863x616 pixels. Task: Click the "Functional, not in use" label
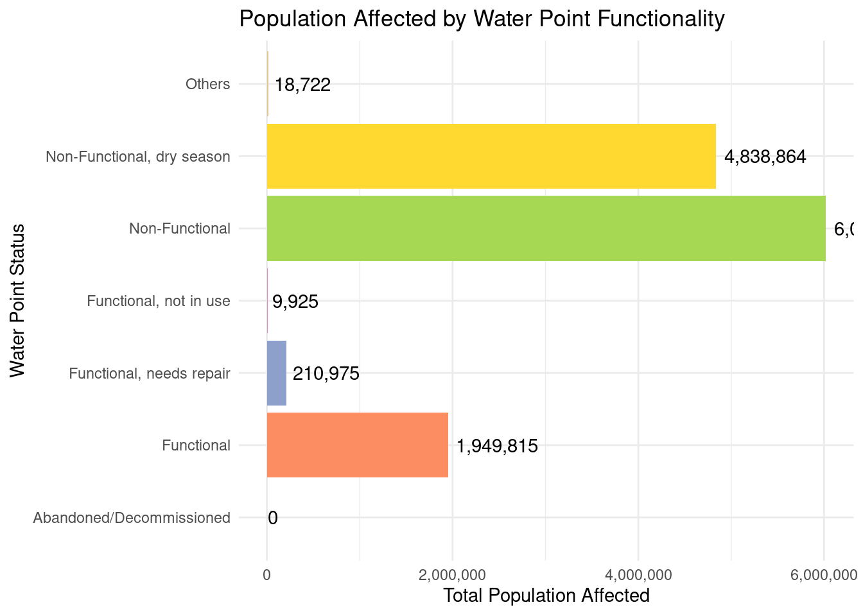(159, 301)
